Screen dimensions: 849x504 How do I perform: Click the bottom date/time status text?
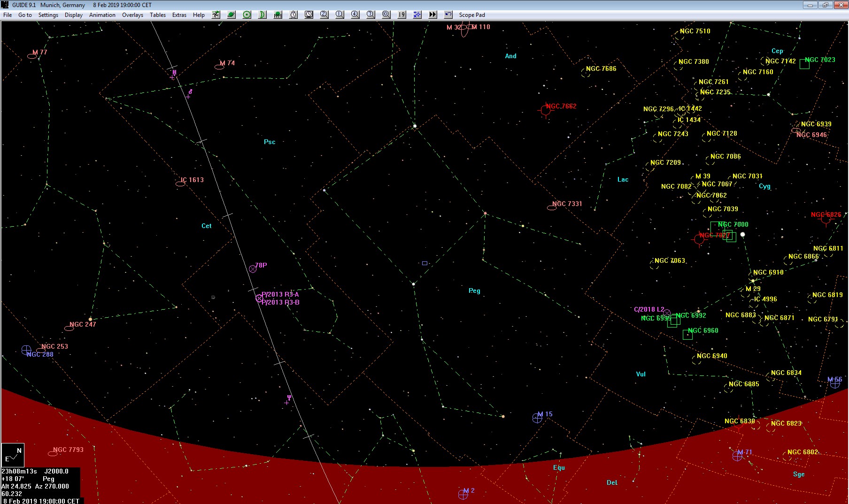(x=41, y=501)
